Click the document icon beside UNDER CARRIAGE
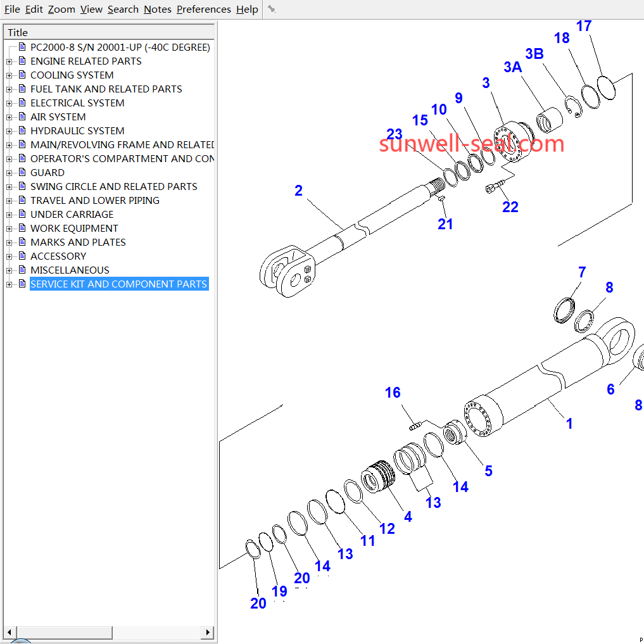The image size is (644, 644). coord(22,214)
